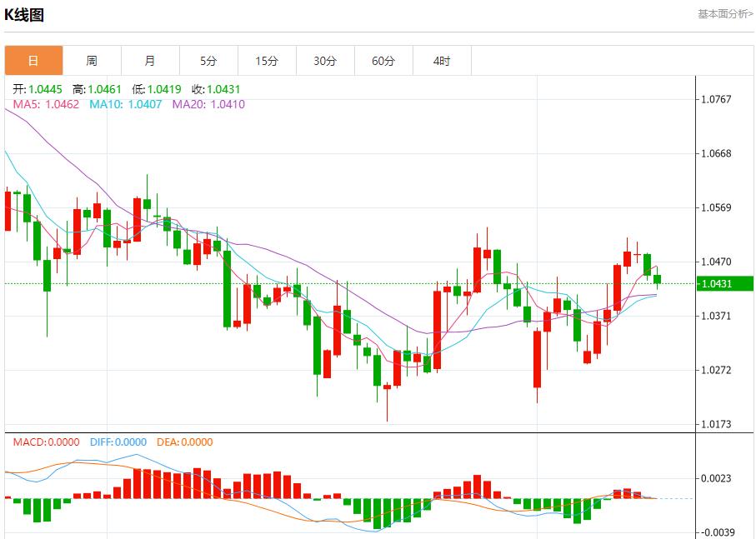Click the MA10 indicator value label
The width and height of the screenshot is (756, 539).
(x=126, y=104)
